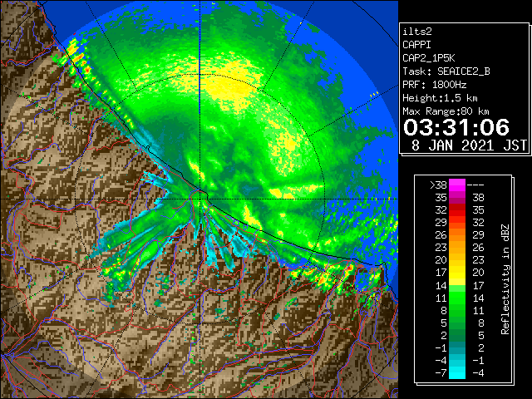Screen dimensions: 532x399
Task: Click the 03:31:06 timestamp
Action: [456, 127]
